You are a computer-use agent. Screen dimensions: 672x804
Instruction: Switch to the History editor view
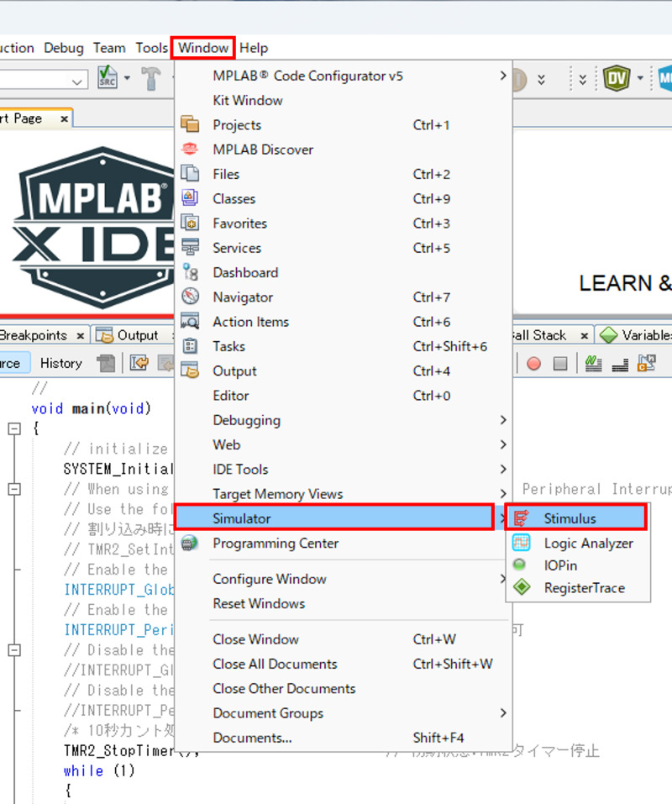(x=60, y=363)
